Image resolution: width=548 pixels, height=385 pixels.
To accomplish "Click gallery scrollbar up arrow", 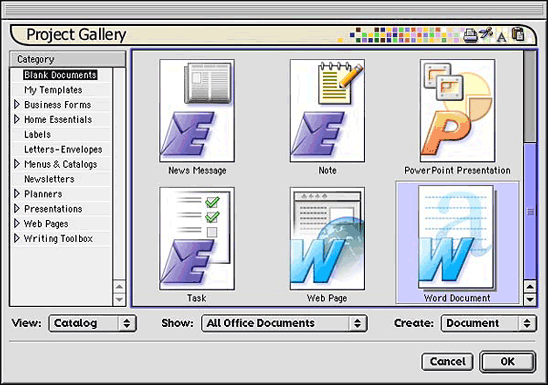I will [x=530, y=287].
